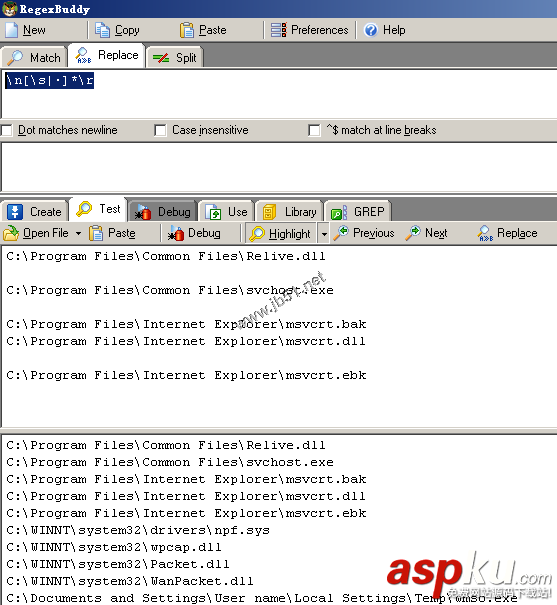The image size is (557, 605).
Task: Click the Use tab document icon
Action: [213, 212]
